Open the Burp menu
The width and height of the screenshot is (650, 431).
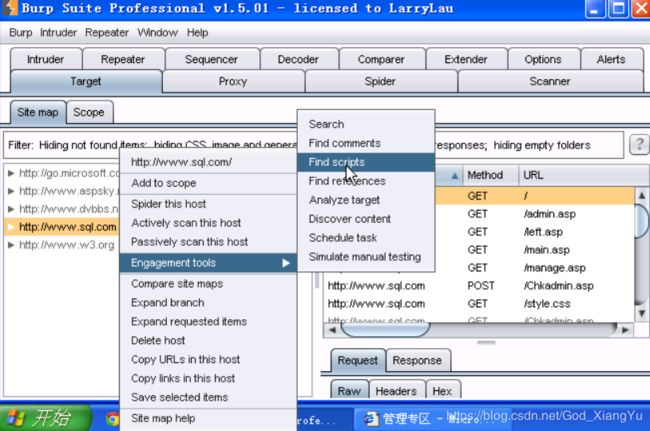click(x=20, y=32)
